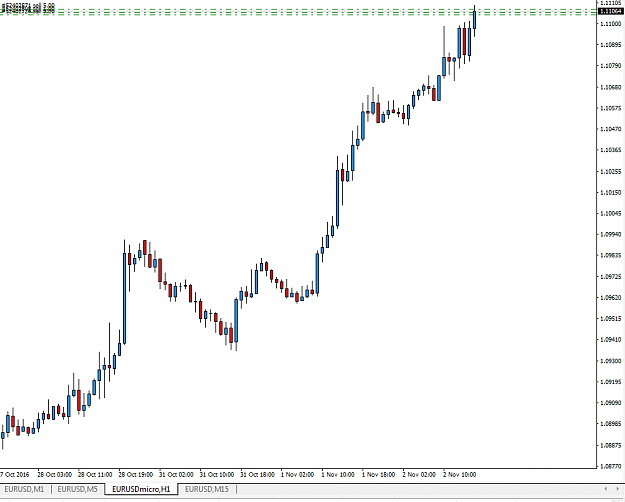Click the 1.08985 price scale value
Screen dimensions: 625x502
click(611, 424)
